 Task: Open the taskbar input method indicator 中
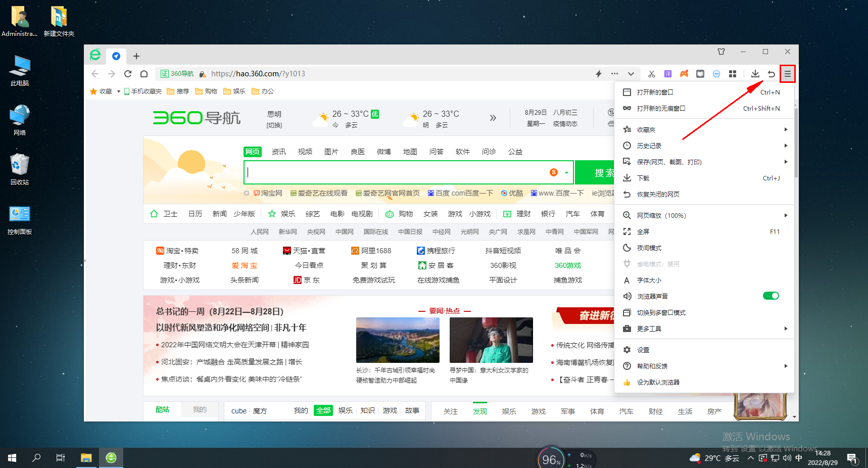(798, 458)
